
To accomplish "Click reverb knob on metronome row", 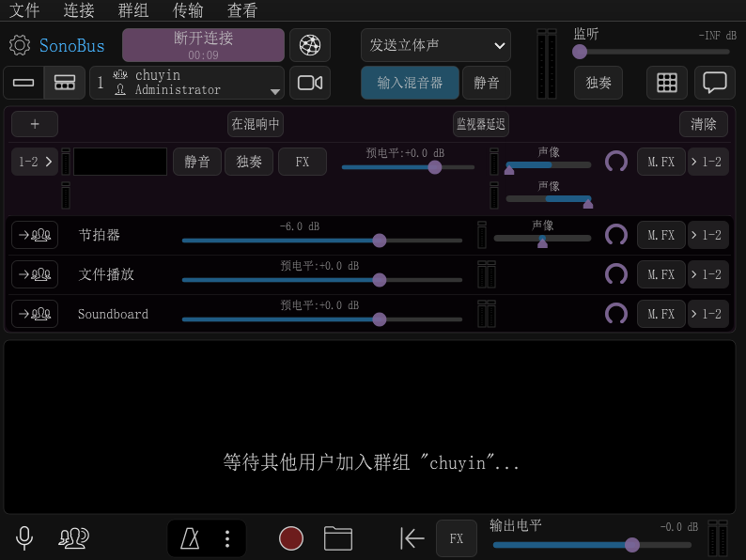I will point(616,235).
